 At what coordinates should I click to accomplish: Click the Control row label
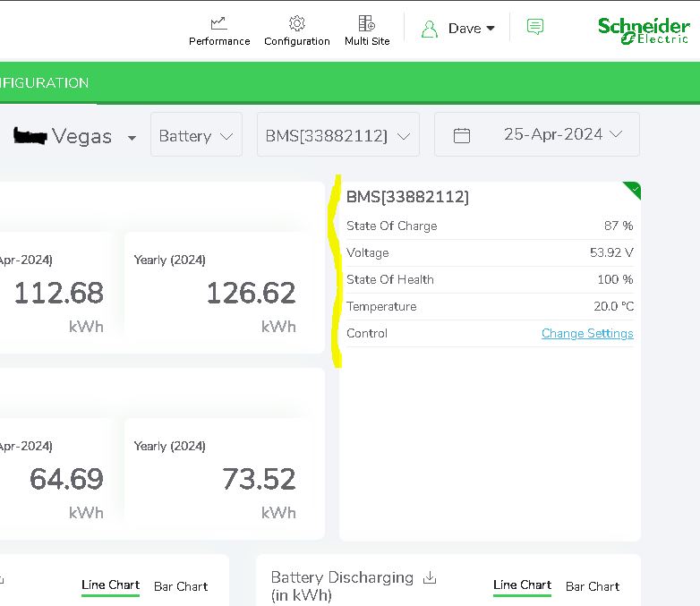(x=366, y=333)
